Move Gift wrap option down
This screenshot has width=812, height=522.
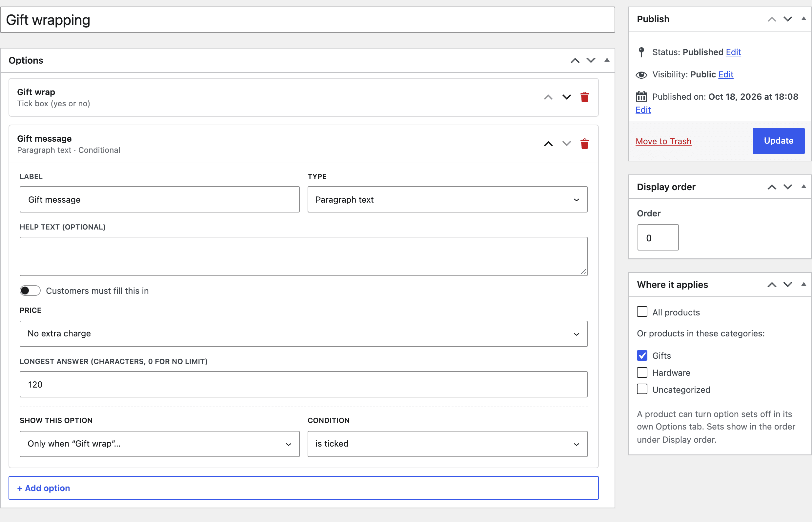click(567, 97)
